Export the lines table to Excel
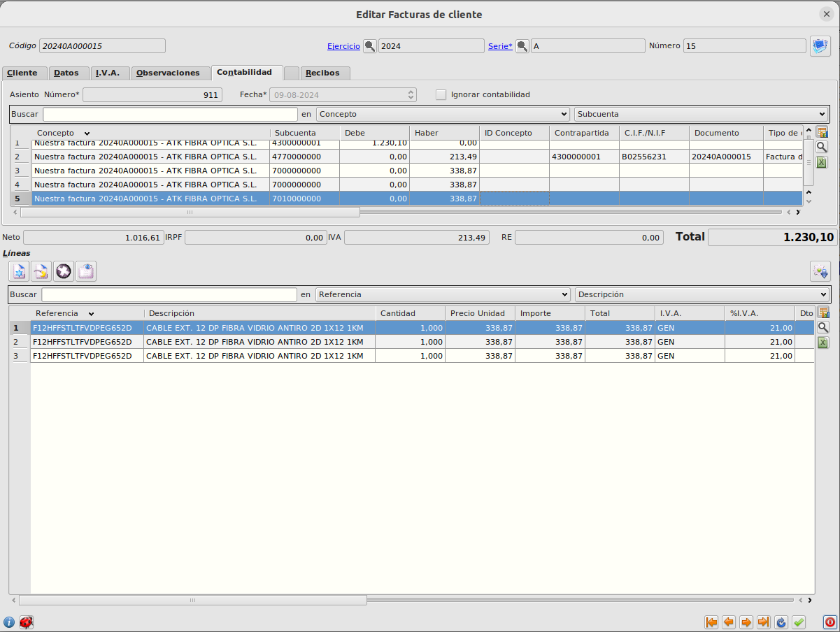840x632 pixels. 823,343
